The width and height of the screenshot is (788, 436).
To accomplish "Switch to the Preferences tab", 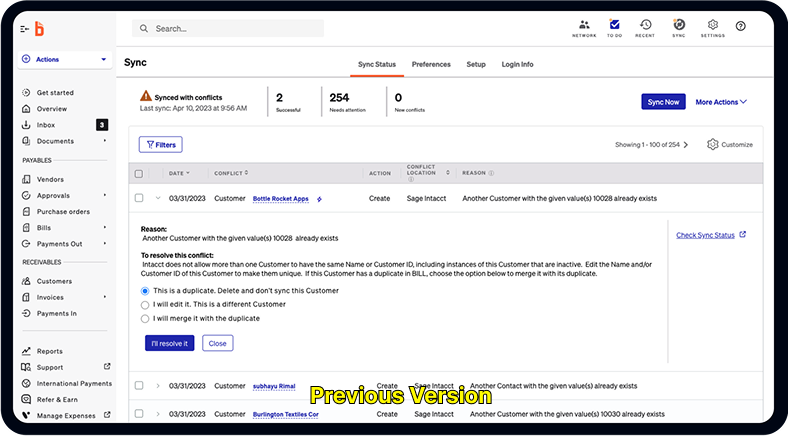I will (x=431, y=64).
